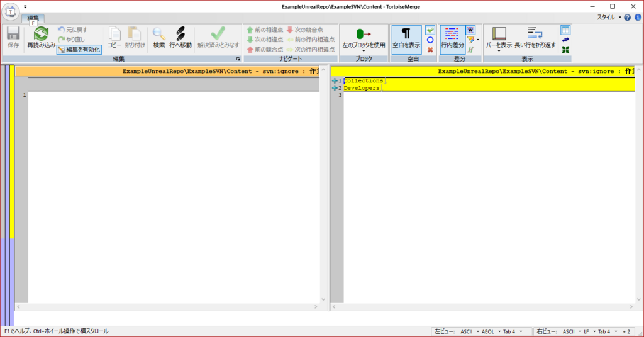Click the + 2 status entry

(x=626, y=331)
